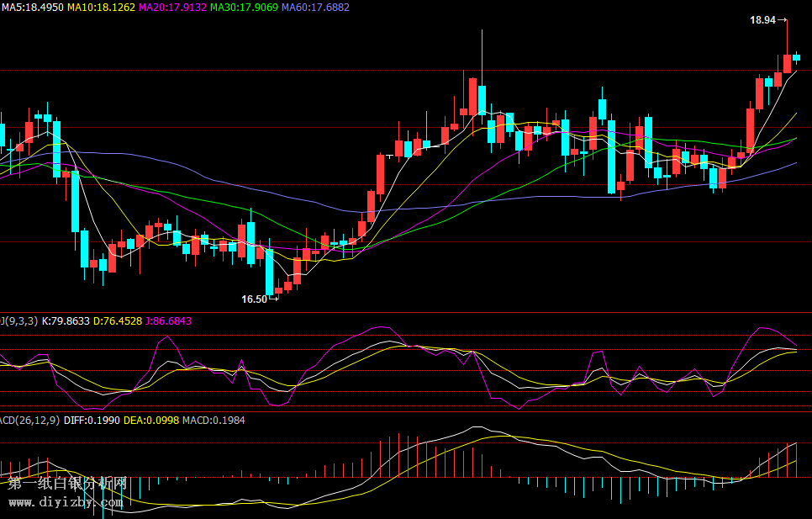
Task: Click the MA5:18.4950 indicator label
Action: click(x=33, y=7)
